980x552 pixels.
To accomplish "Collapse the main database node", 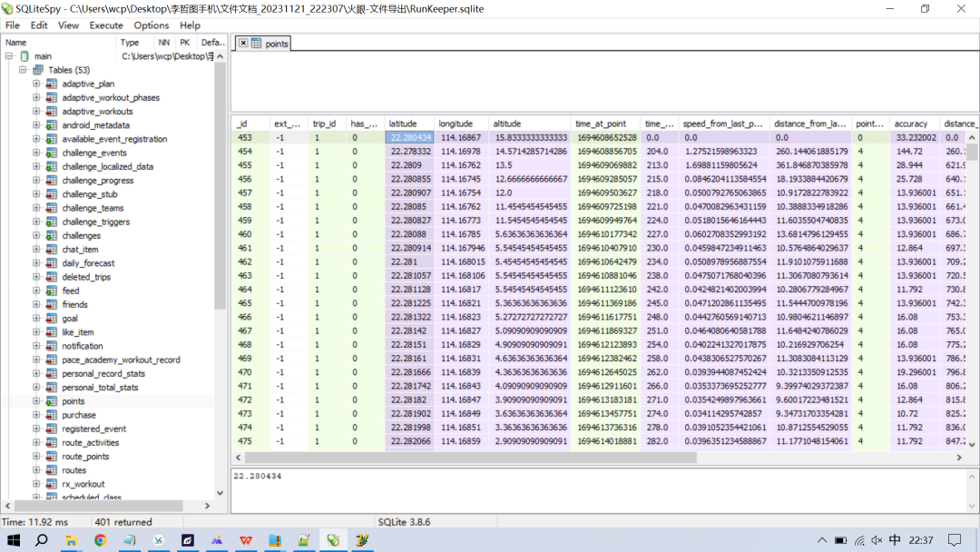I will click(9, 56).
